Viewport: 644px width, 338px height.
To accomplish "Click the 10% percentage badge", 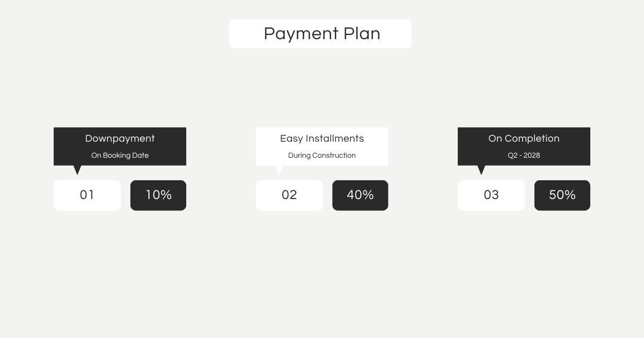I will coord(158,195).
